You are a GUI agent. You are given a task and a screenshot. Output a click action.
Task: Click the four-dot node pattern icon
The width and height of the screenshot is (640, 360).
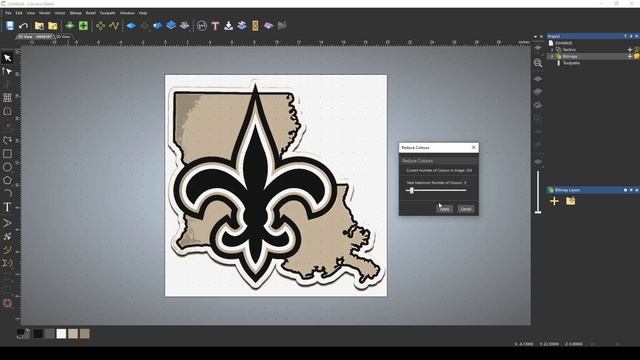click(100, 26)
